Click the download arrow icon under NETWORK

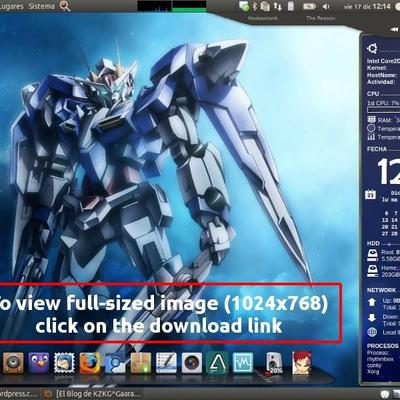click(x=372, y=318)
